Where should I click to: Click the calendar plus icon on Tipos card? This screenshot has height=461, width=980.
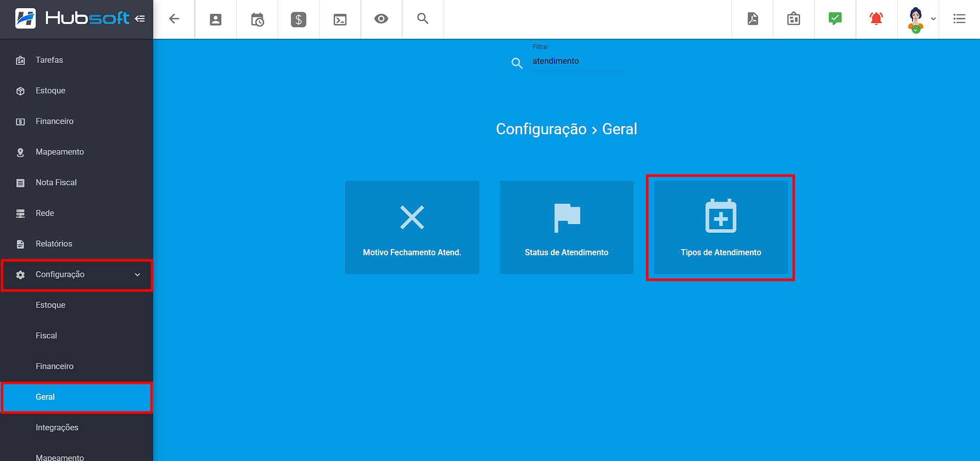click(x=721, y=216)
